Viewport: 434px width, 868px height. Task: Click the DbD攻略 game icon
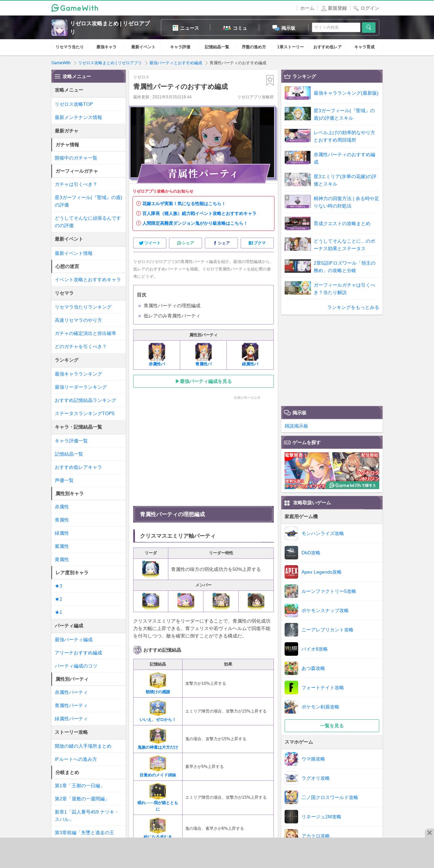tap(291, 553)
